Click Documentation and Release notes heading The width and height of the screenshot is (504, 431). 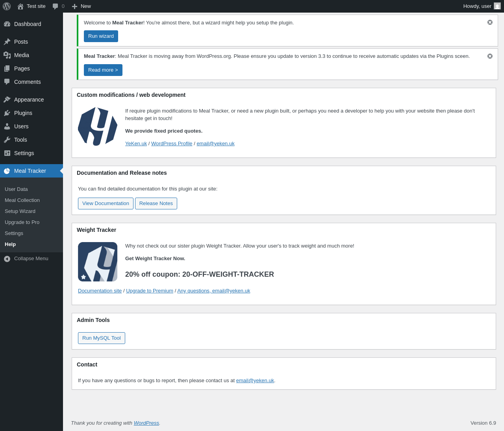pyautogui.click(x=122, y=173)
